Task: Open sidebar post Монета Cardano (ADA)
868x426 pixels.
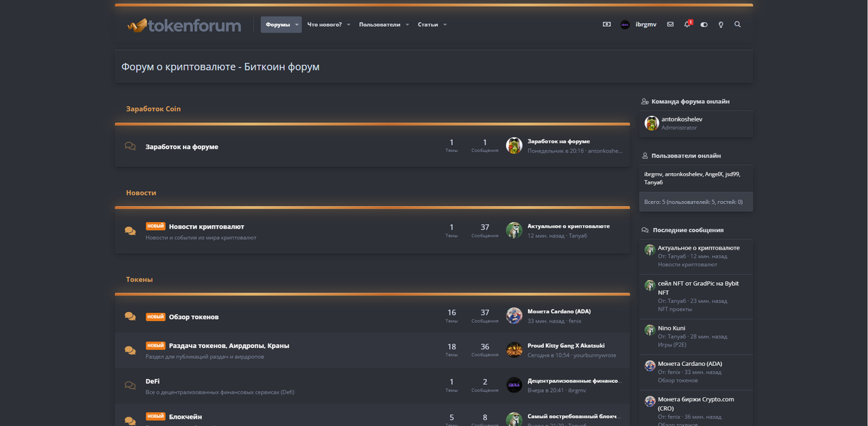Action: pos(690,364)
